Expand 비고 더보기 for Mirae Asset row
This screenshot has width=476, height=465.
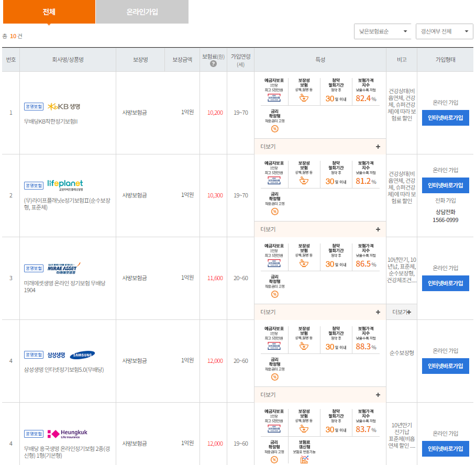click(402, 312)
